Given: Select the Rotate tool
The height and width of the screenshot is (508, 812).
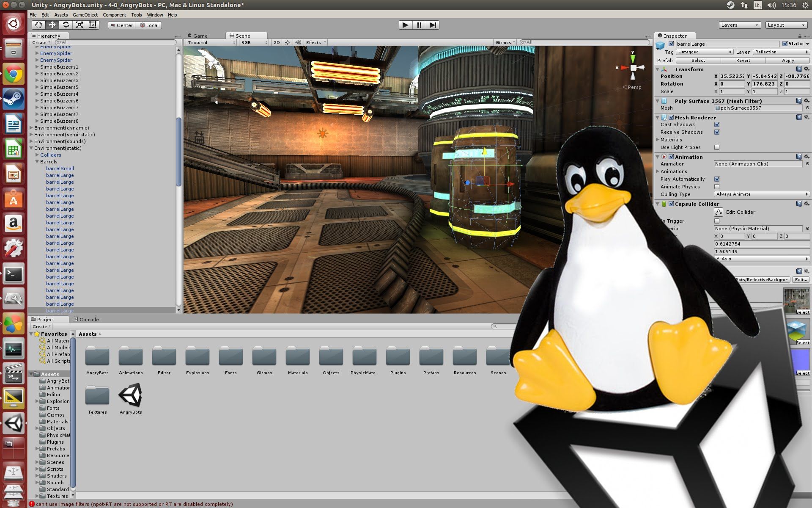Looking at the screenshot, I should [66, 25].
